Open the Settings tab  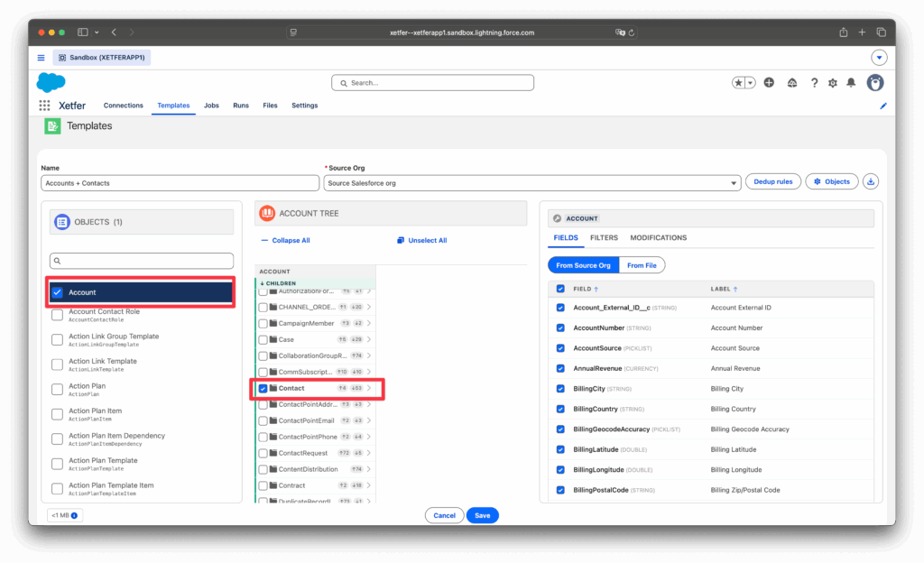305,106
